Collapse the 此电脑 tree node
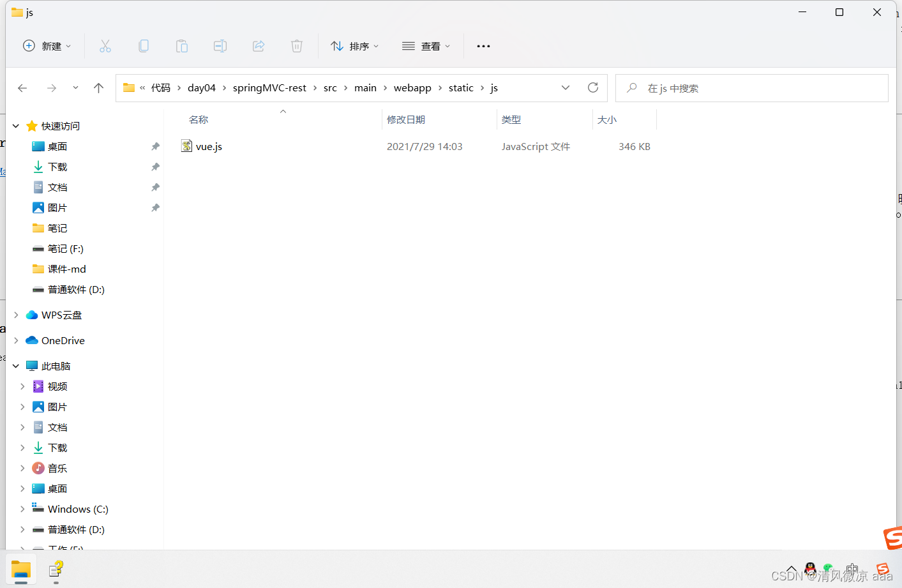The image size is (902, 588). (x=16, y=366)
